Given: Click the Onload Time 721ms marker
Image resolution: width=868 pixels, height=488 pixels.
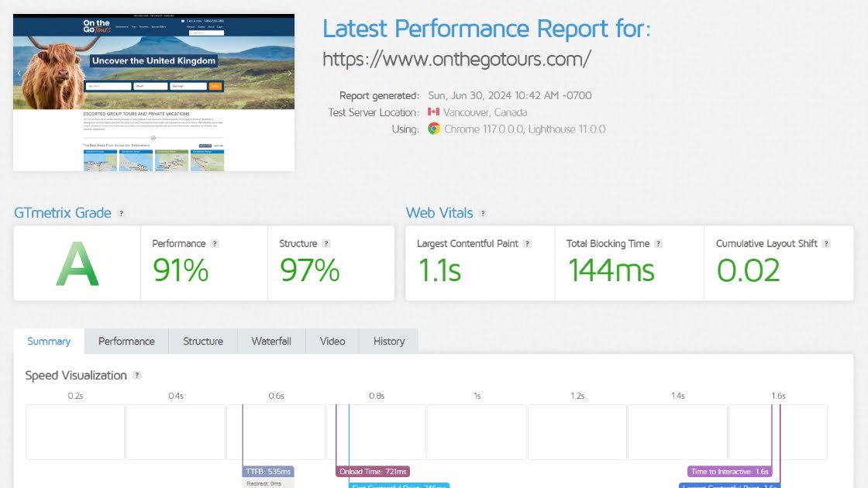Looking at the screenshot, I should 373,472.
